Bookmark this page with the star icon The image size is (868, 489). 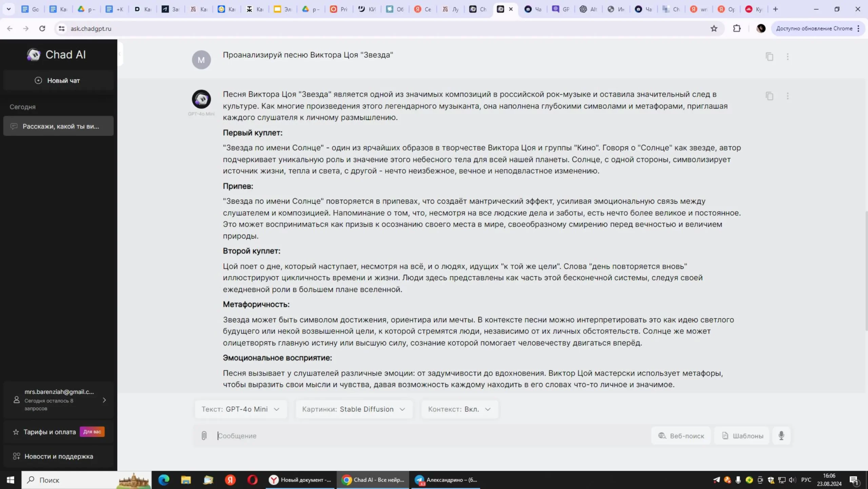(714, 29)
